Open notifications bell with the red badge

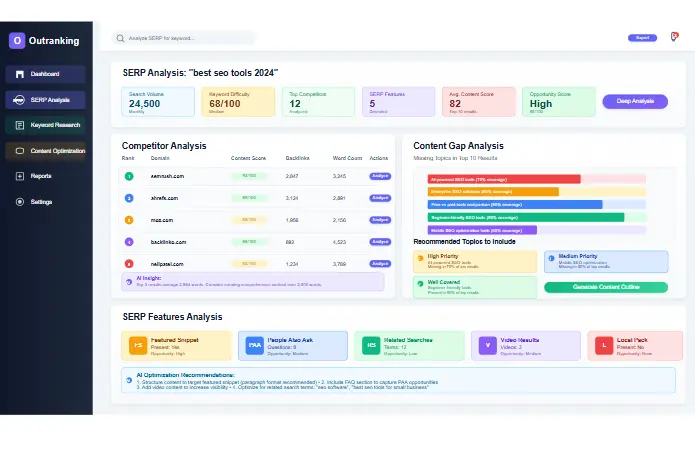point(674,37)
